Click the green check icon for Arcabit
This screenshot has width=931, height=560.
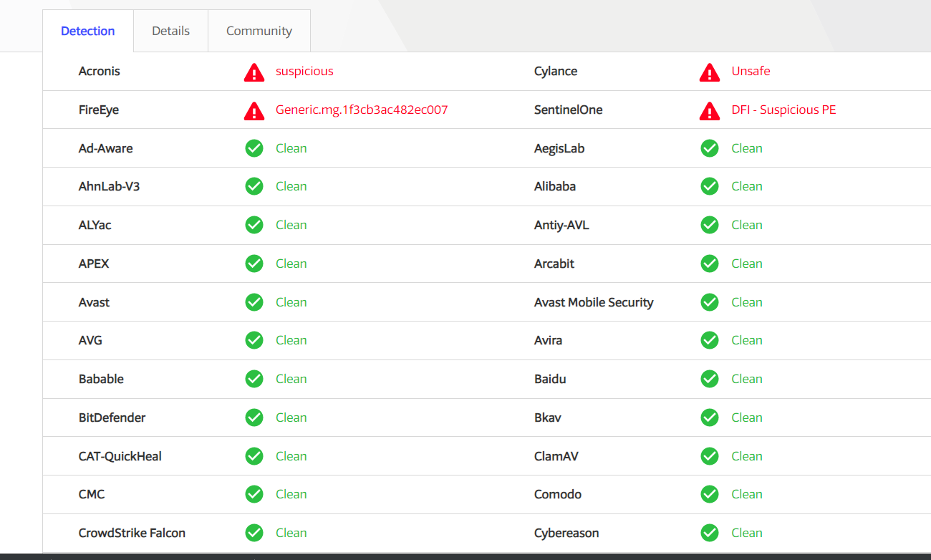pyautogui.click(x=710, y=264)
